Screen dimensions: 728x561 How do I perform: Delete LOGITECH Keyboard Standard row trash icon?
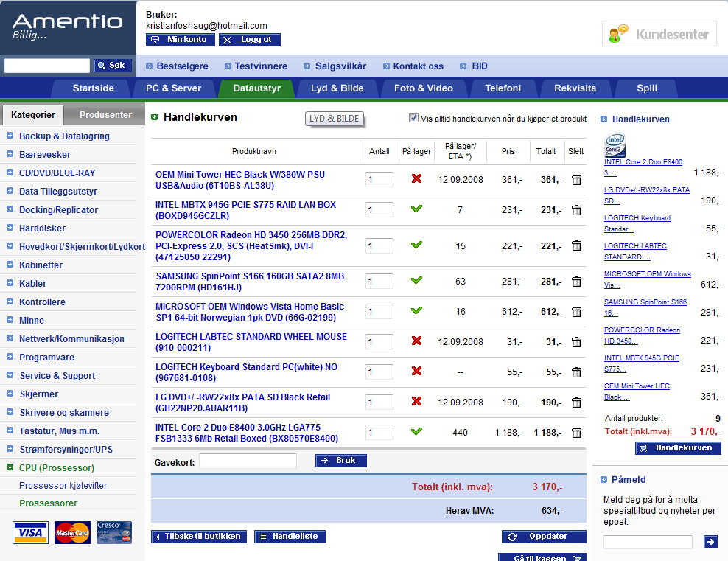[x=576, y=372]
